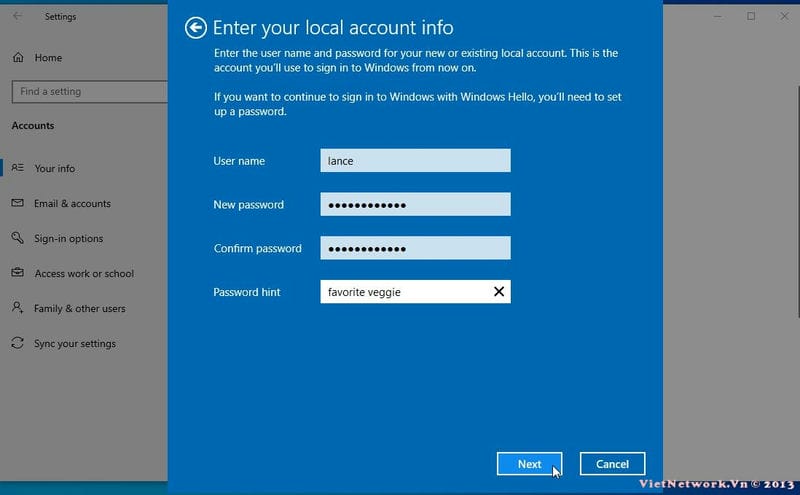Open Your info settings page

[55, 169]
